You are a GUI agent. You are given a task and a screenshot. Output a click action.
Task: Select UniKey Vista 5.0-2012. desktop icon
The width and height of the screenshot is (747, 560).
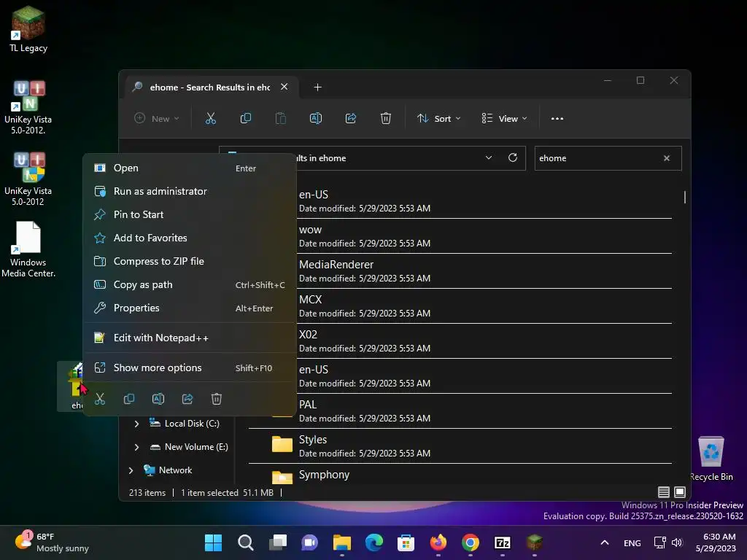click(28, 108)
